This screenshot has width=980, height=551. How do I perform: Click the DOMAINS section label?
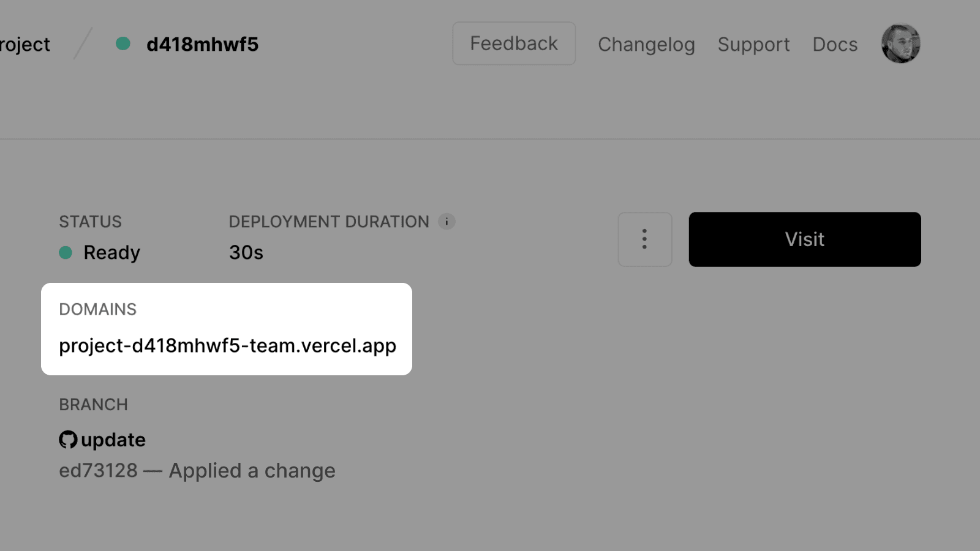click(97, 309)
